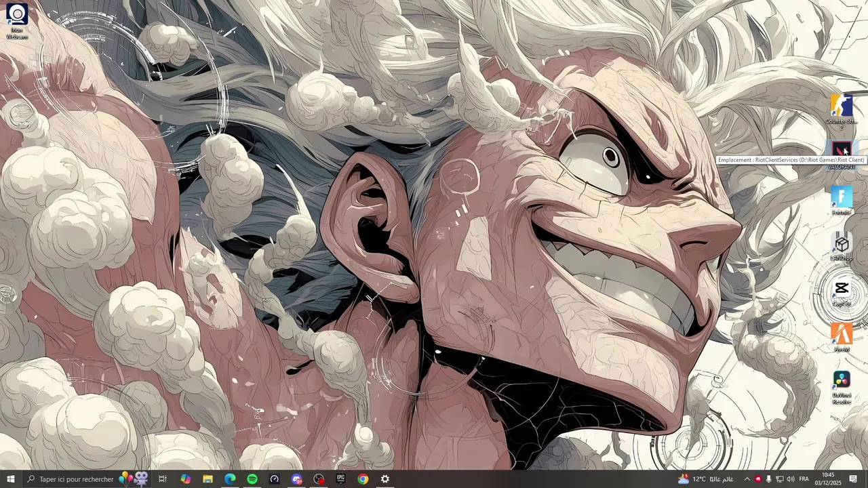Screen dimensions: 868x488
Task: Open the weather widget showing 12°C
Action: pos(705,479)
